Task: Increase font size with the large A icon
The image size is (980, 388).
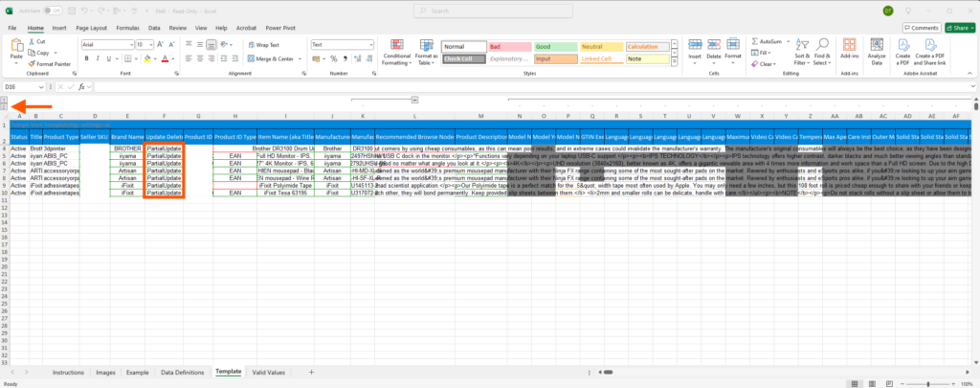Action: 161,44
